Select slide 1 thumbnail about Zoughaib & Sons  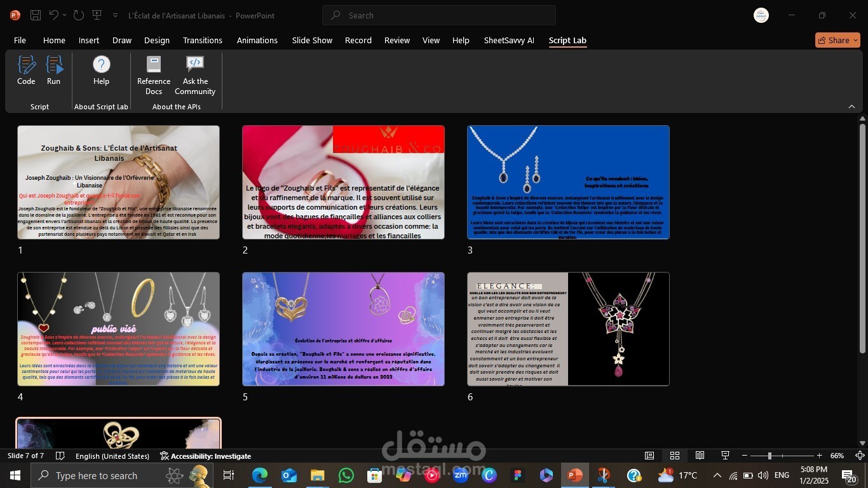(118, 182)
